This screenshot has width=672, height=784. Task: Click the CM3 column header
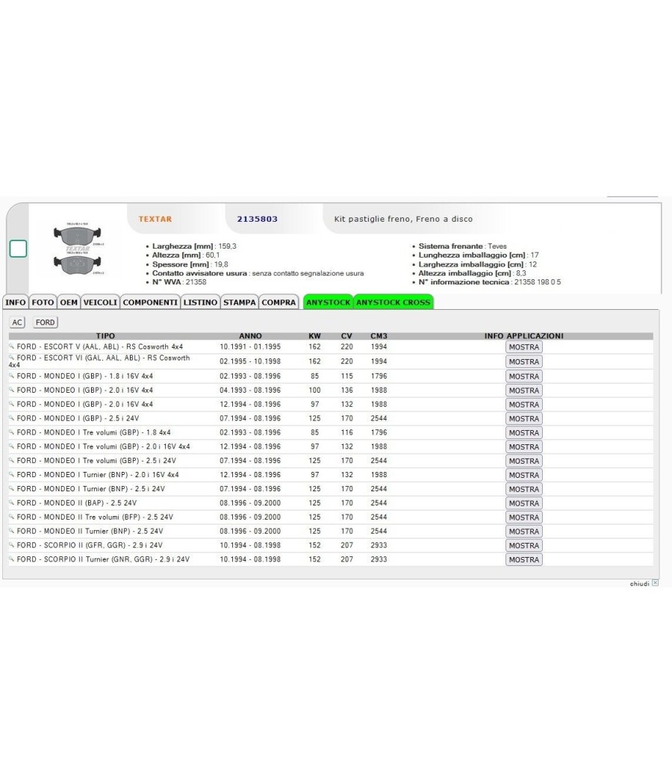tap(379, 336)
